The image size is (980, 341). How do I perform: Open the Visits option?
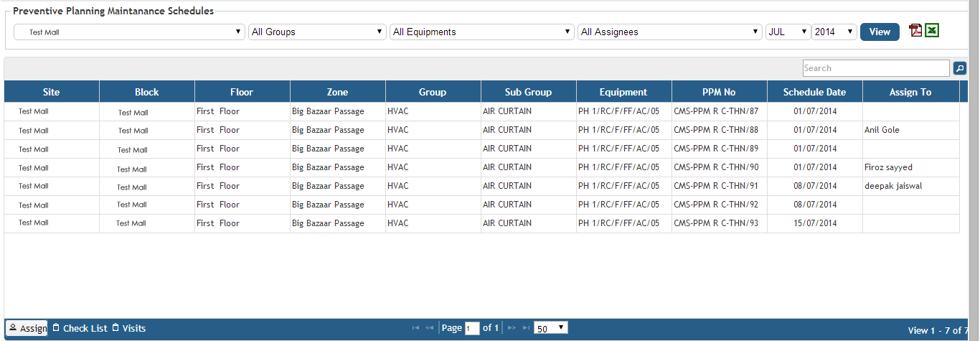coord(128,328)
